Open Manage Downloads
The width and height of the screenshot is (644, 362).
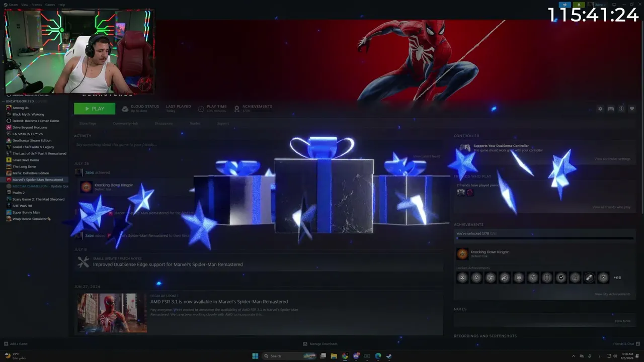[320, 344]
